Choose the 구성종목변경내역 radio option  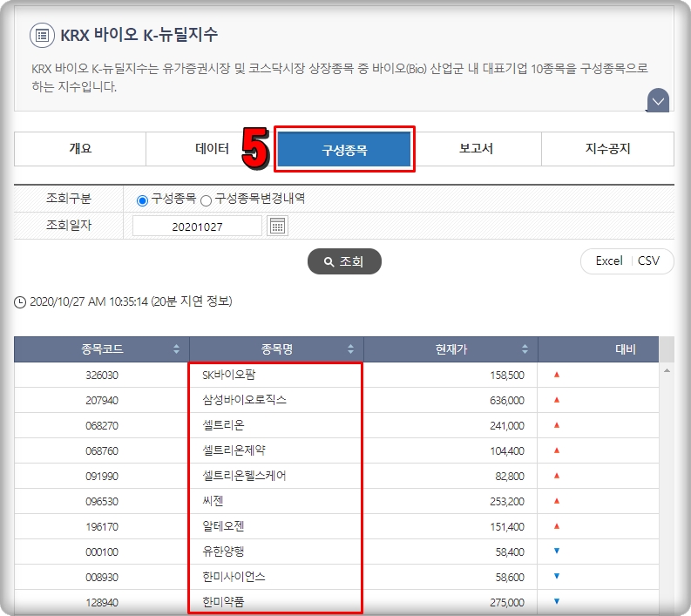coord(206,201)
